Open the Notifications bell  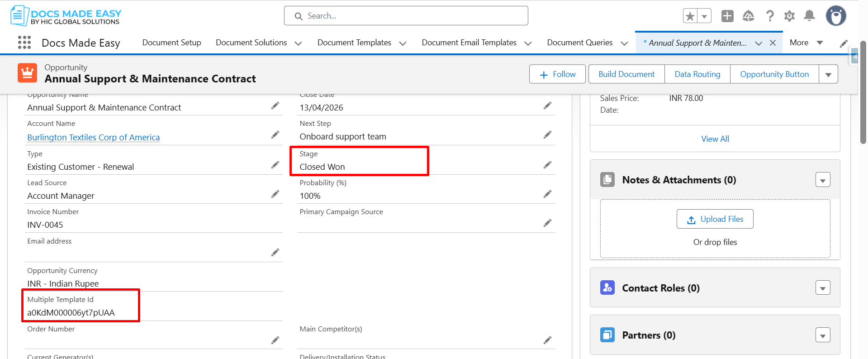click(x=810, y=16)
